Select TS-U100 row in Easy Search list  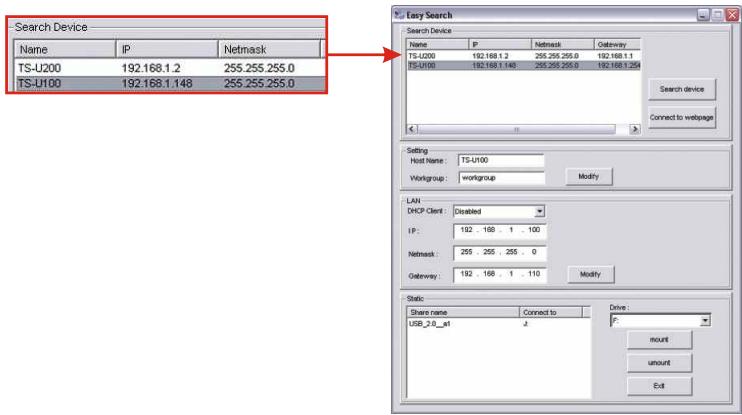[x=523, y=65]
